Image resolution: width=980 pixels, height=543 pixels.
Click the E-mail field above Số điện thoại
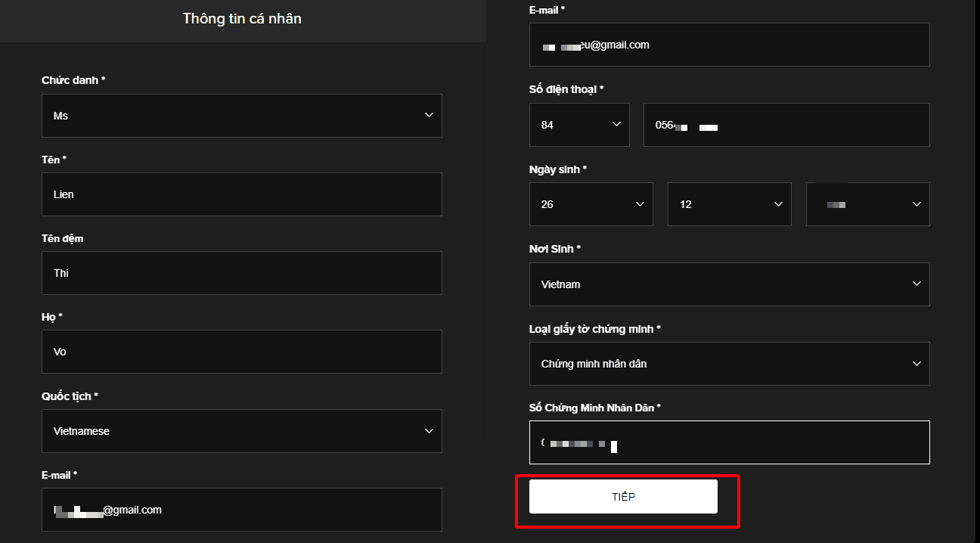(730, 45)
